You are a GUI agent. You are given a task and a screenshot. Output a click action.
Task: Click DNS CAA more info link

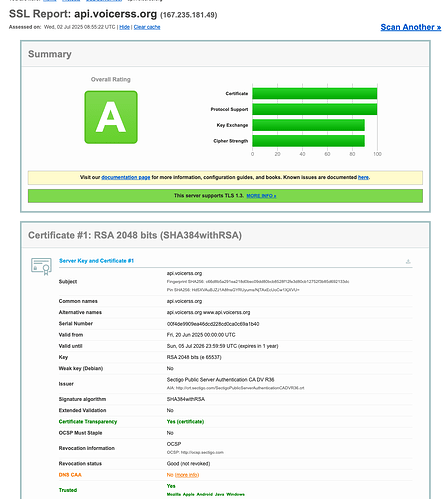pyautogui.click(x=187, y=475)
